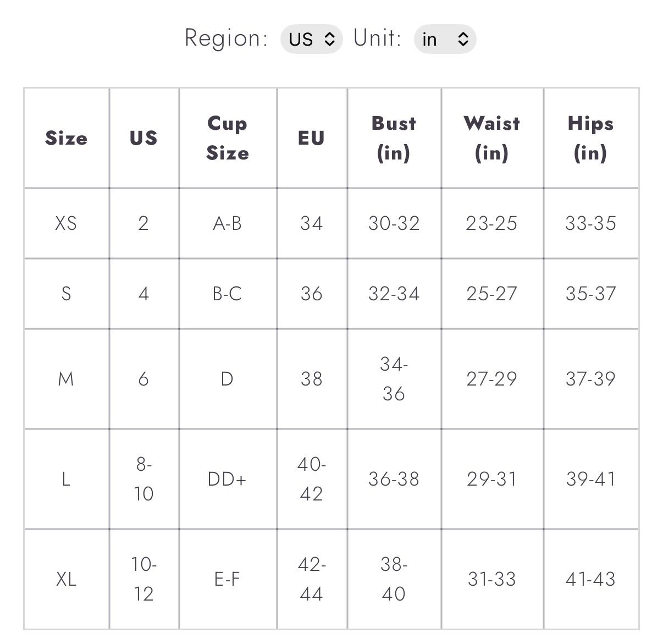Select the XS size row cell
The width and height of the screenshot is (663, 644).
tap(67, 223)
